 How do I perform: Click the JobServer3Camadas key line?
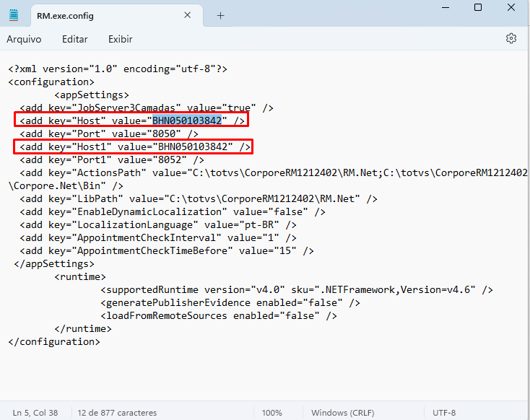click(x=147, y=108)
